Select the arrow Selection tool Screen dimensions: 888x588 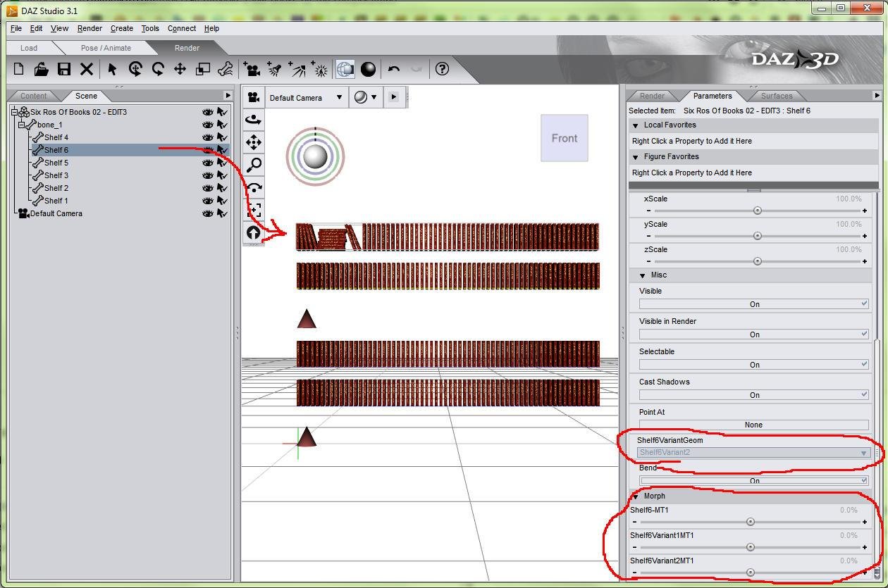[112, 69]
